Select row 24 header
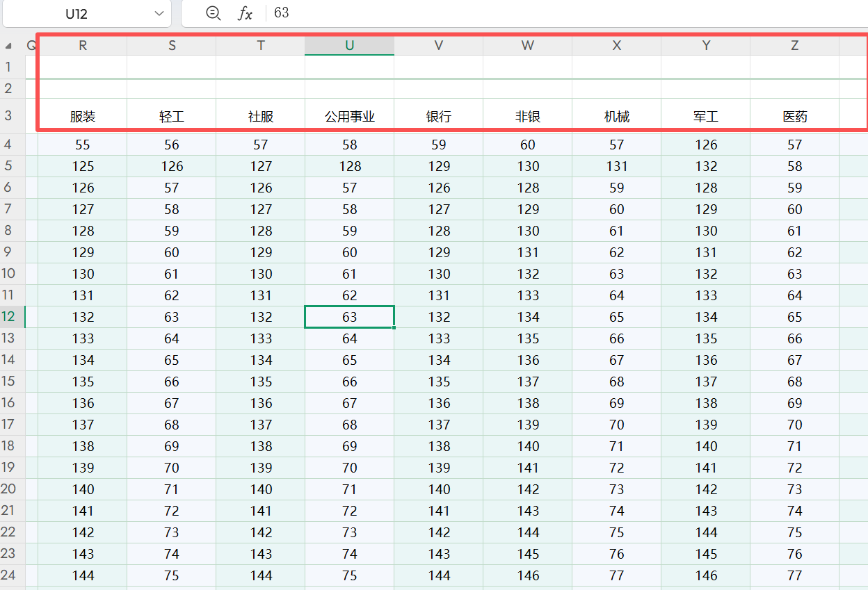The image size is (868, 590). pyautogui.click(x=9, y=575)
